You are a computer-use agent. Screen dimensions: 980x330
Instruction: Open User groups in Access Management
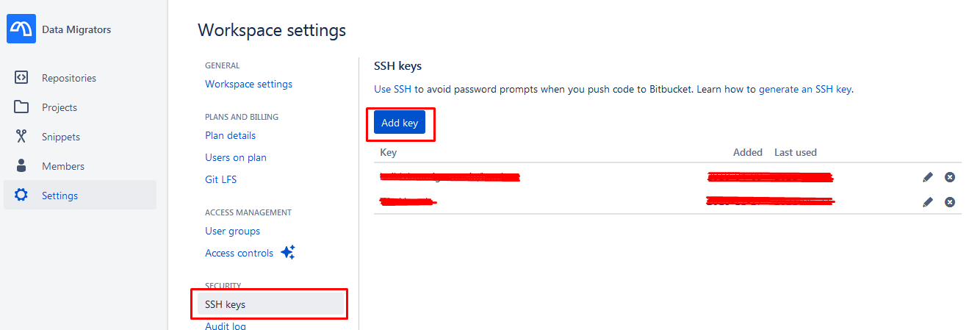point(233,231)
